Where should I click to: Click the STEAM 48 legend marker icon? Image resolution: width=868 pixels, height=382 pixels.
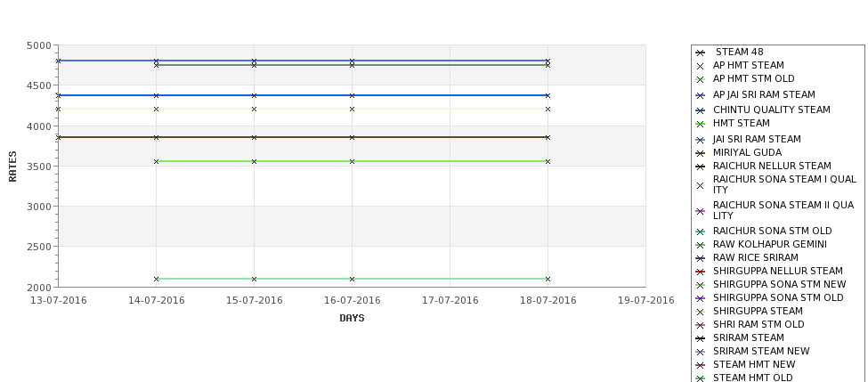700,53
